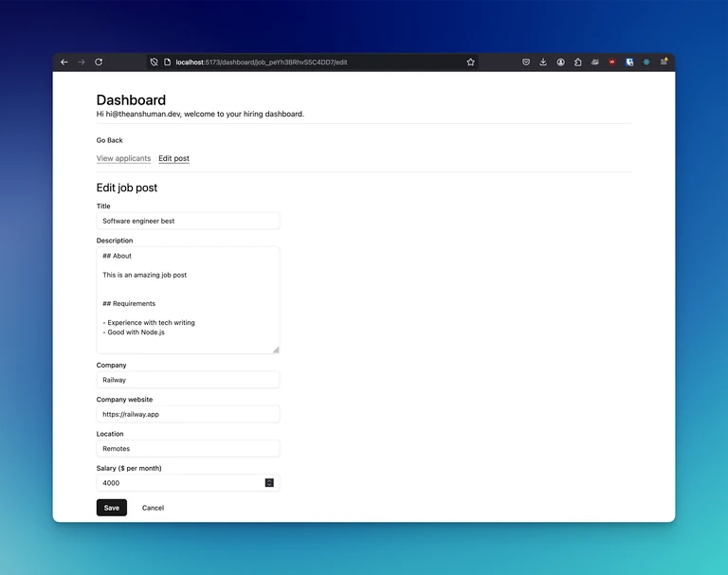Click the '## Requirements' line in the description
This screenshot has height=575, width=728.
click(x=129, y=303)
